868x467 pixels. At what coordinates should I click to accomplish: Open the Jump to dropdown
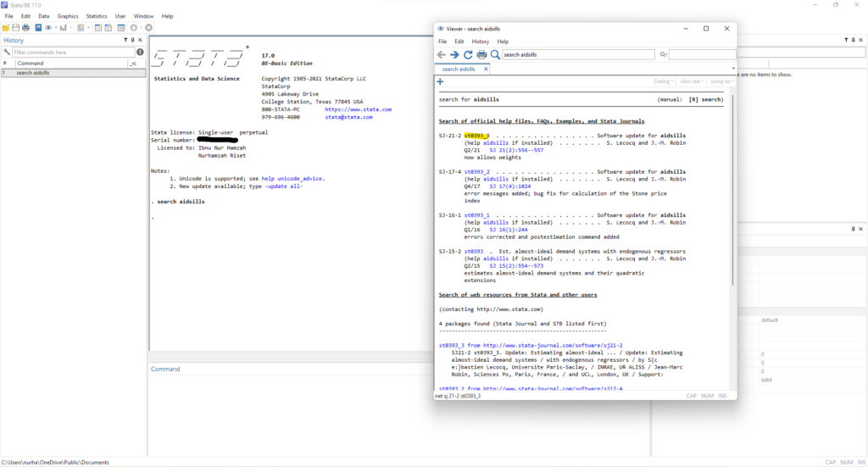point(721,81)
